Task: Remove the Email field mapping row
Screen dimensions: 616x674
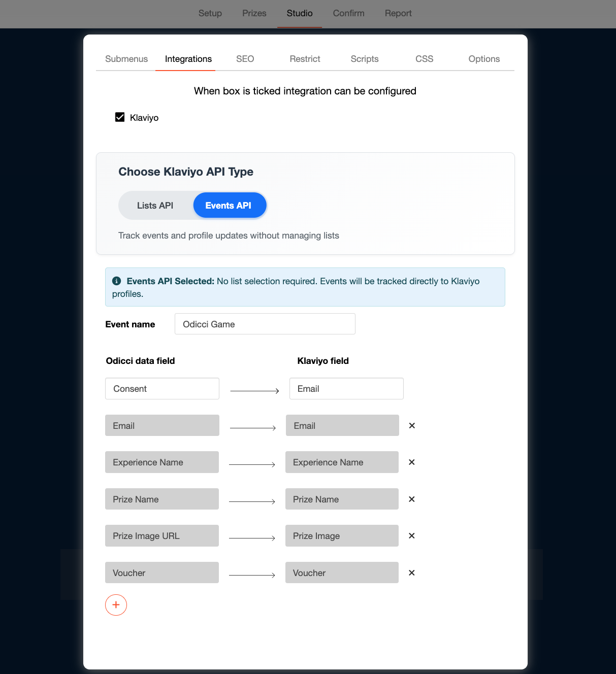Action: coord(412,426)
